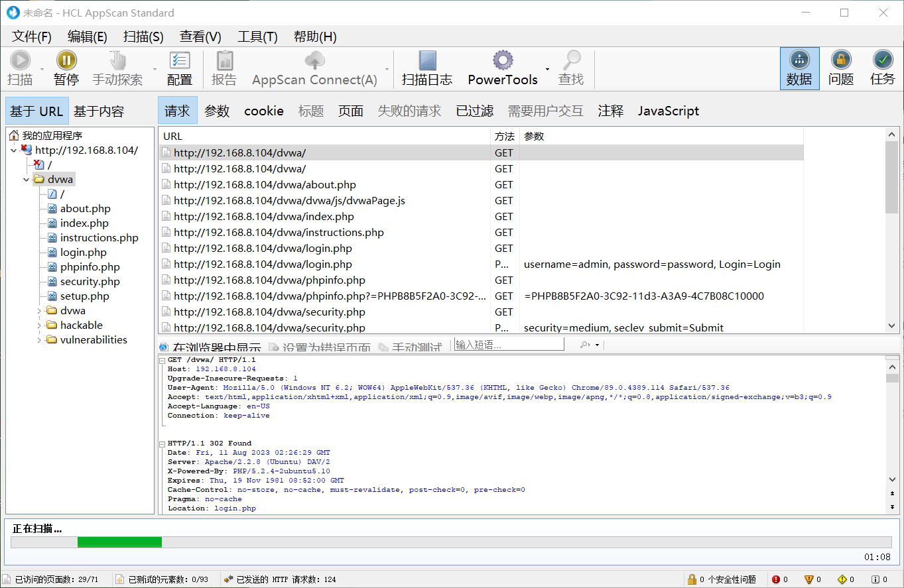Select phpinfo.php in the tree
The width and height of the screenshot is (904, 588).
[x=90, y=266]
